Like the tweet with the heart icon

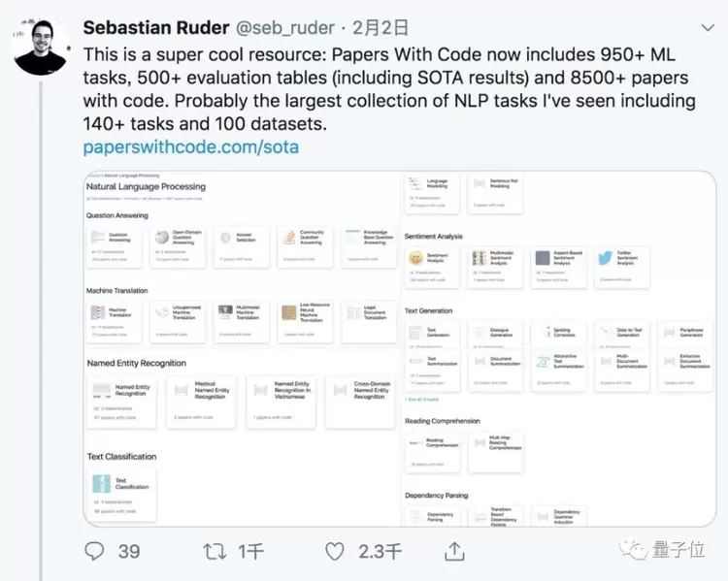coord(335,551)
